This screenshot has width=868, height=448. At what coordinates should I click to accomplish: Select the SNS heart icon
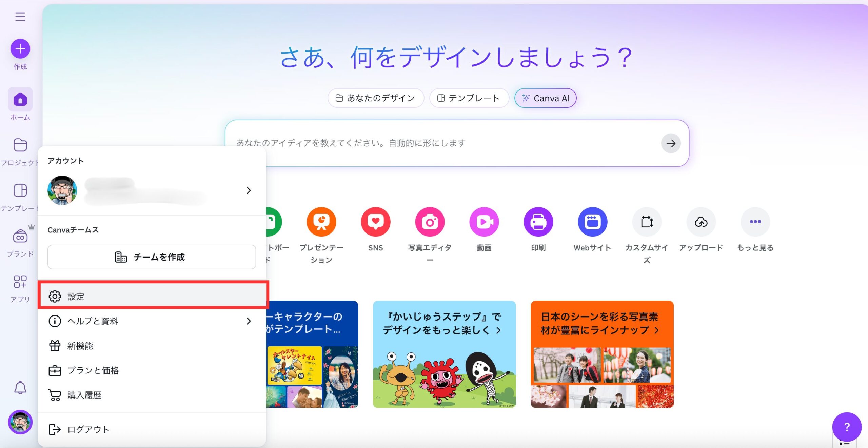375,222
